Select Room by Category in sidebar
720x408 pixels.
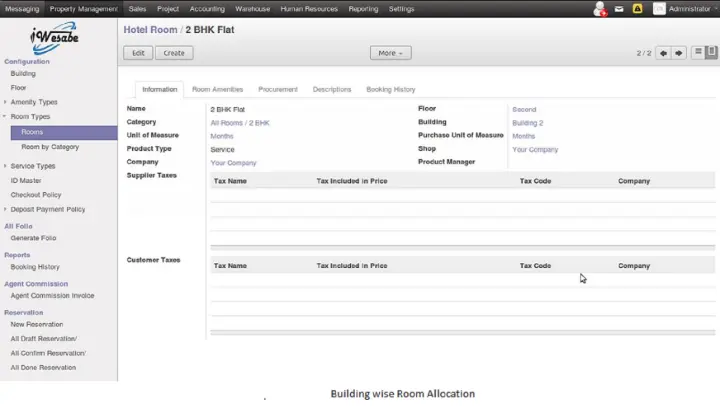click(50, 147)
